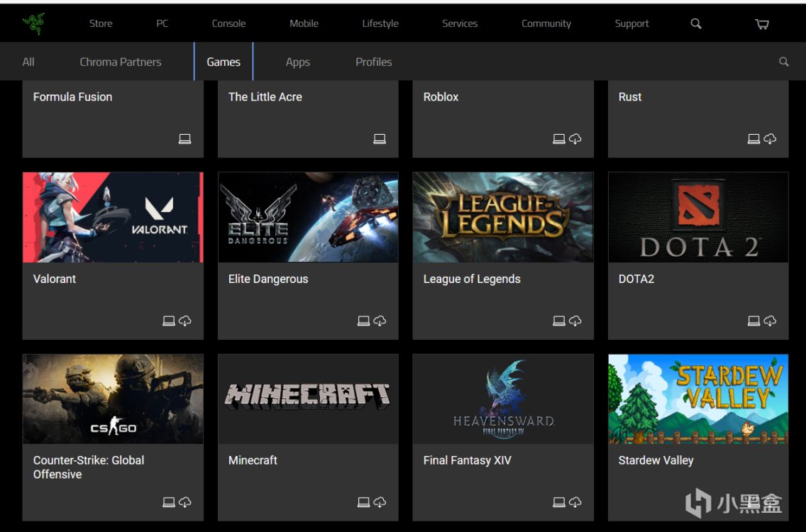The height and width of the screenshot is (532, 806).
Task: Click the DOTA2 title text
Action: [636, 279]
